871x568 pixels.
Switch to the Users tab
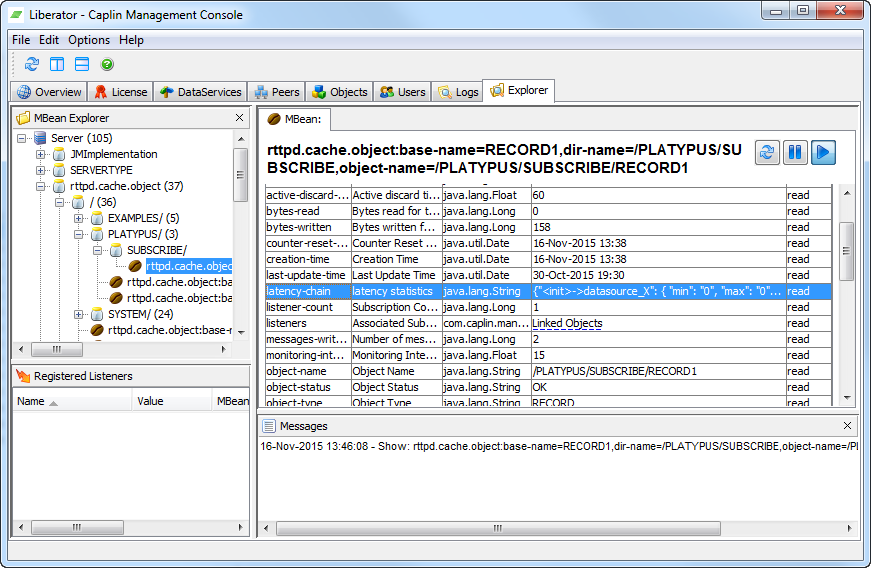pos(402,92)
